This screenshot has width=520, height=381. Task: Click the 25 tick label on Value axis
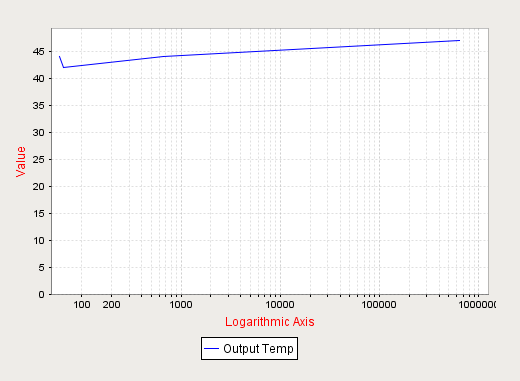click(38, 160)
